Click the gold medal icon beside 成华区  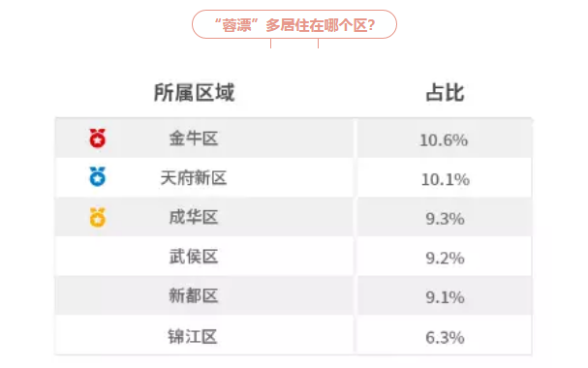pos(98,217)
